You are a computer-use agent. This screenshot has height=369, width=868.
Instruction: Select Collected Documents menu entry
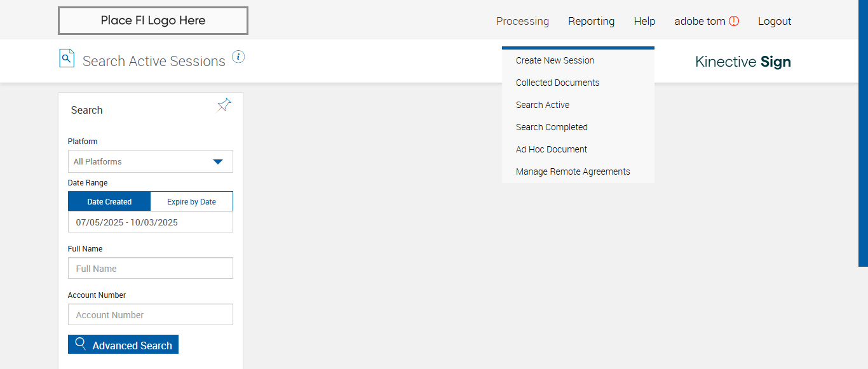[x=557, y=83]
